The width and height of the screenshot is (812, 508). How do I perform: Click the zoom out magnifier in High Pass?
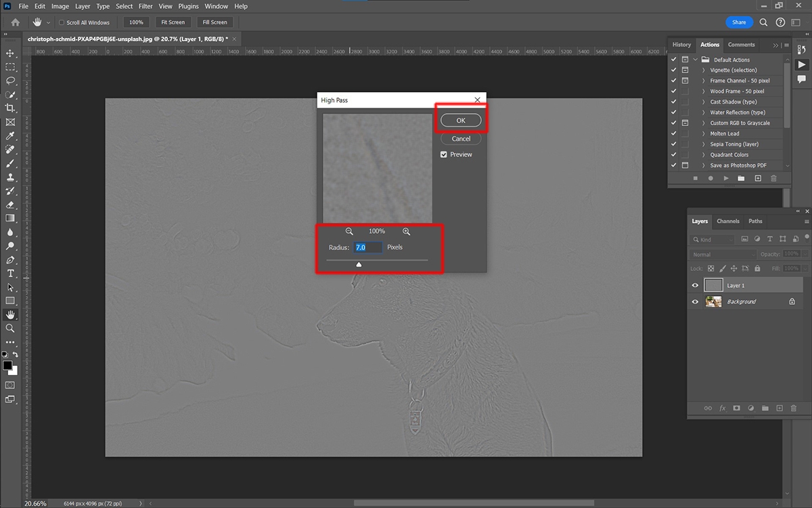coord(349,231)
